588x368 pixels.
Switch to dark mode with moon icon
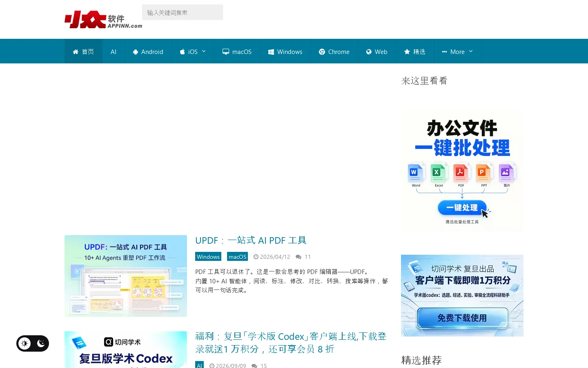41,343
